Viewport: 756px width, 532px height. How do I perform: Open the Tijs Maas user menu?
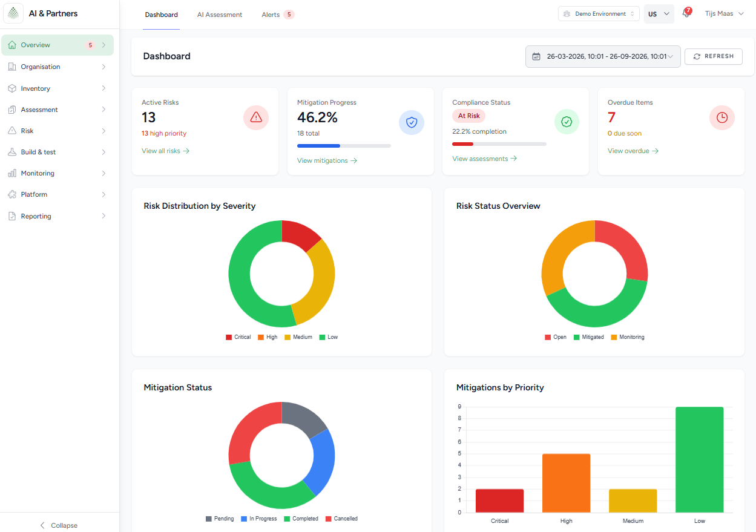click(x=724, y=14)
